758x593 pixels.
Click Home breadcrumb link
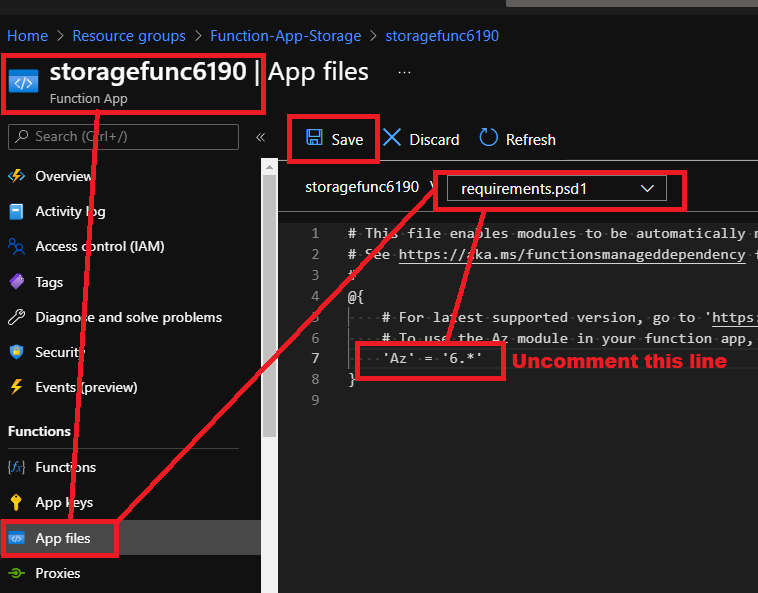28,36
